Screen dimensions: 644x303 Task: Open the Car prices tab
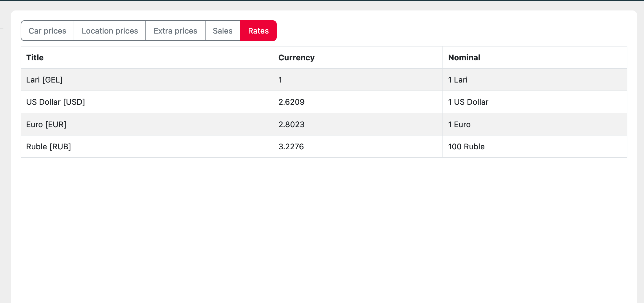tap(47, 31)
